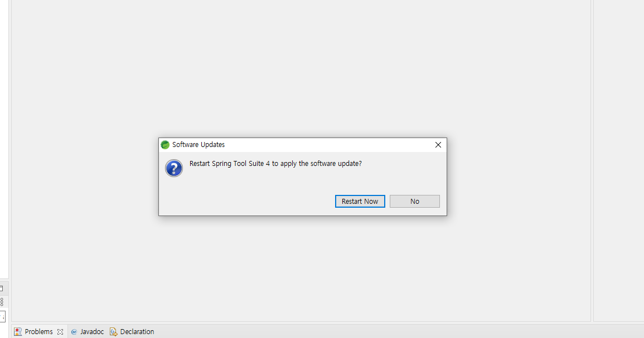Click the blue question mark icon
This screenshot has width=644, height=338.
pos(174,168)
